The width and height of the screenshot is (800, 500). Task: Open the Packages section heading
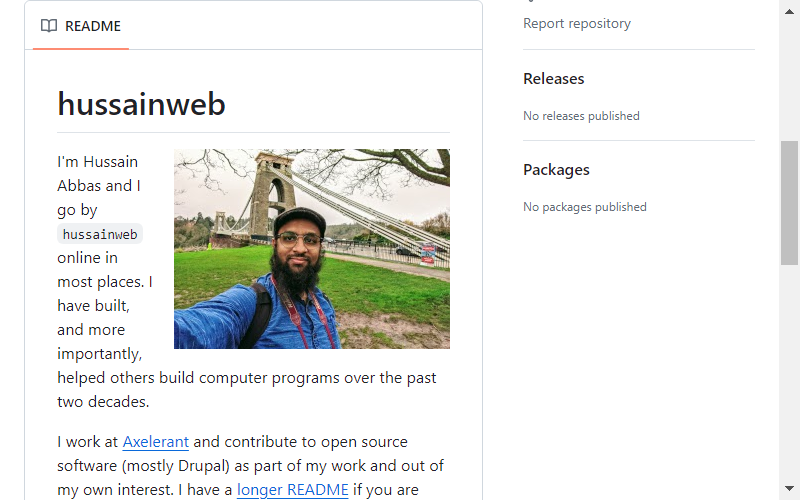(x=556, y=170)
